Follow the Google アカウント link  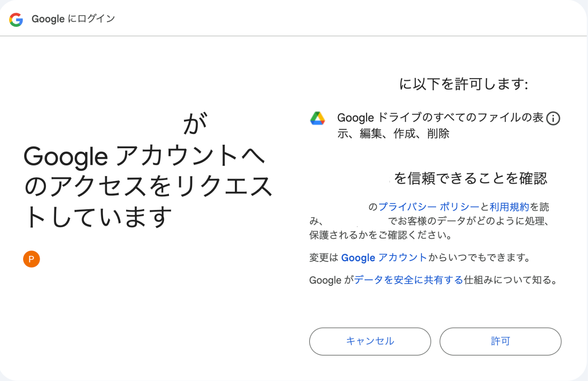[384, 258]
